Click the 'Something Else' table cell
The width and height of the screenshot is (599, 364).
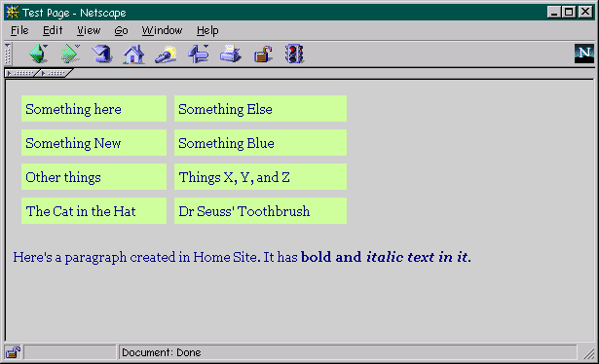pos(260,109)
